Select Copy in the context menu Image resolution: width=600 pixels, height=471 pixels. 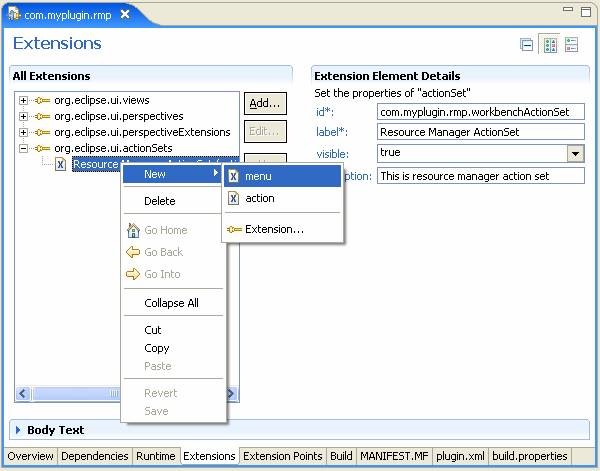point(173,348)
